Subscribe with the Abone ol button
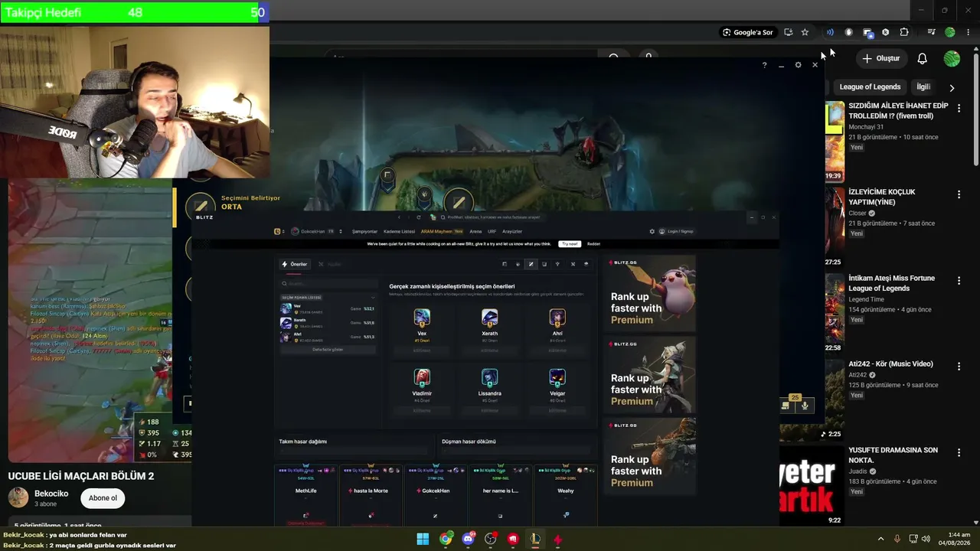This screenshot has width=980, height=551. pyautogui.click(x=103, y=498)
